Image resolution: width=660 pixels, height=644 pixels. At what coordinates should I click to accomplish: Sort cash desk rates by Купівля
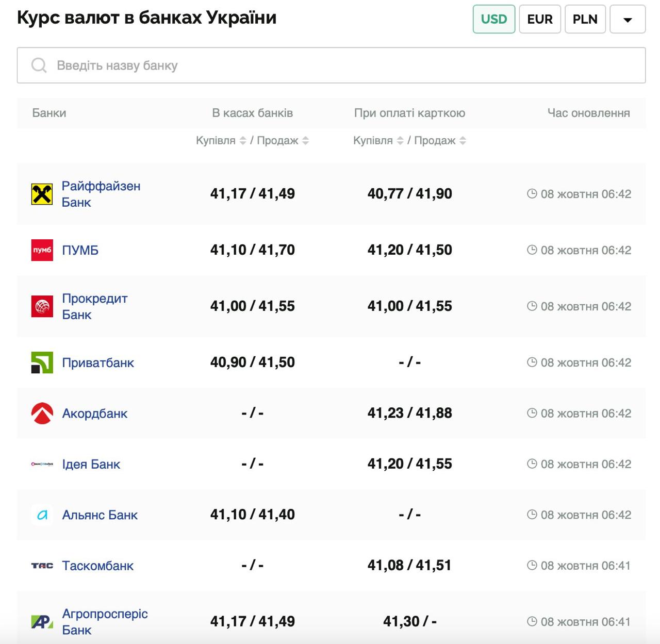pos(243,141)
